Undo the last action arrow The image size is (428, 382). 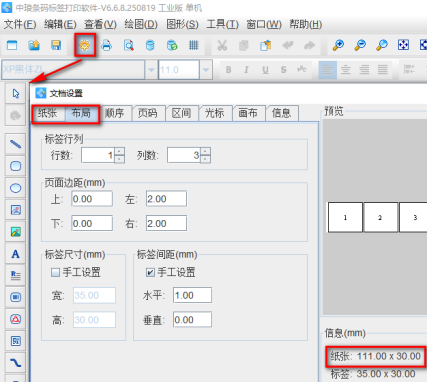(288, 45)
